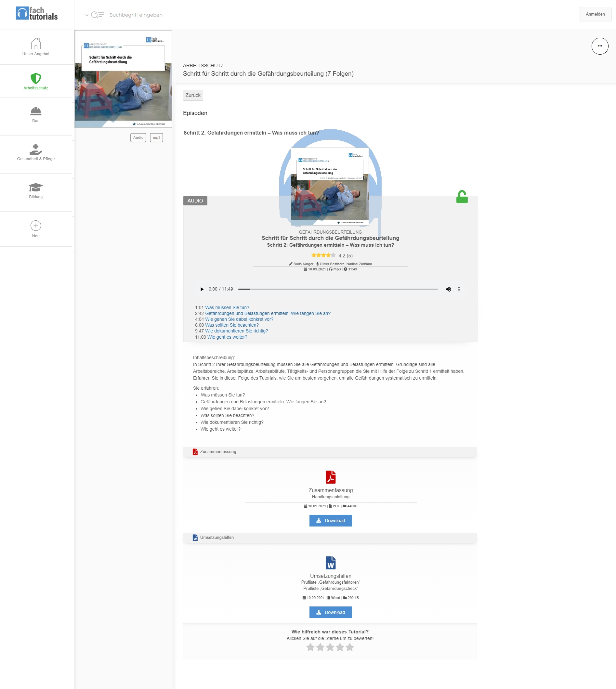The image size is (616, 689).
Task: Mute the audio with the speaker icon
Action: [449, 289]
